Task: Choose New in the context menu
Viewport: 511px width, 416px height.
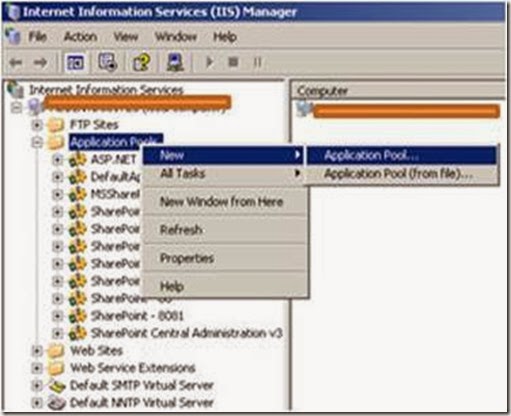Action: (x=223, y=155)
